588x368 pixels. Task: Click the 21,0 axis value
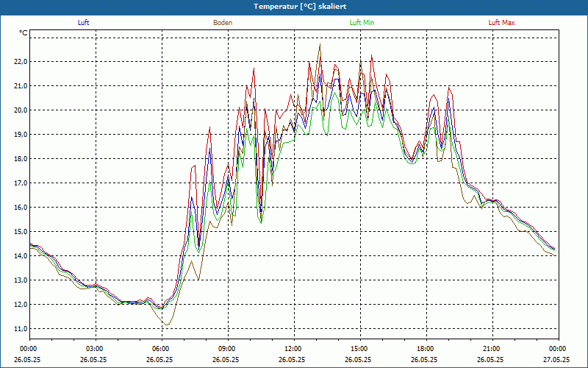click(x=21, y=86)
